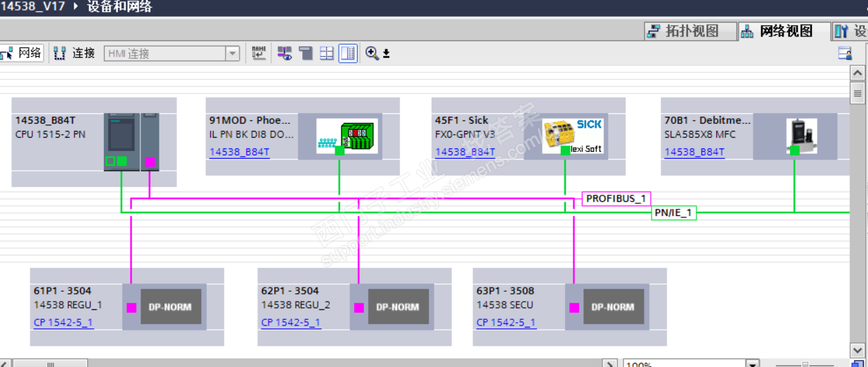Click the 62P1 magenta PROFIBUS port
The width and height of the screenshot is (868, 367).
359,307
